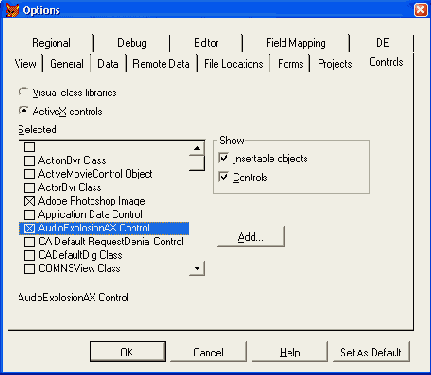
Task: Select Adobe Photoshop Image list row text
Action: pos(92,201)
